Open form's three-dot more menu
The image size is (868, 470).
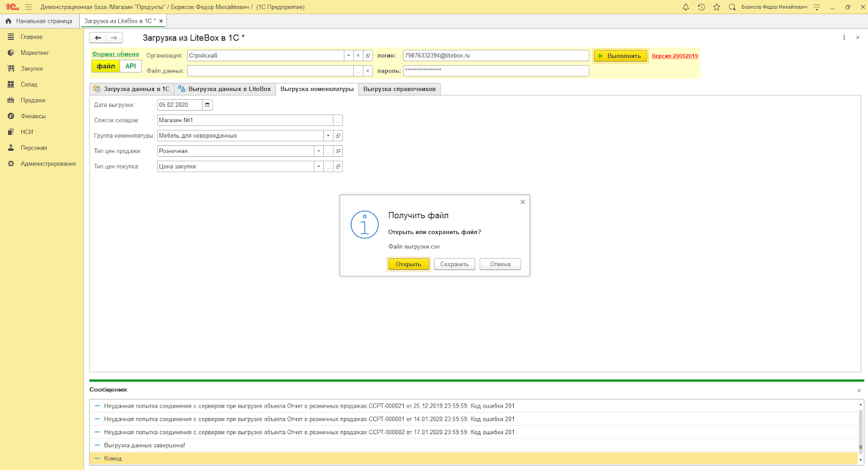click(844, 37)
